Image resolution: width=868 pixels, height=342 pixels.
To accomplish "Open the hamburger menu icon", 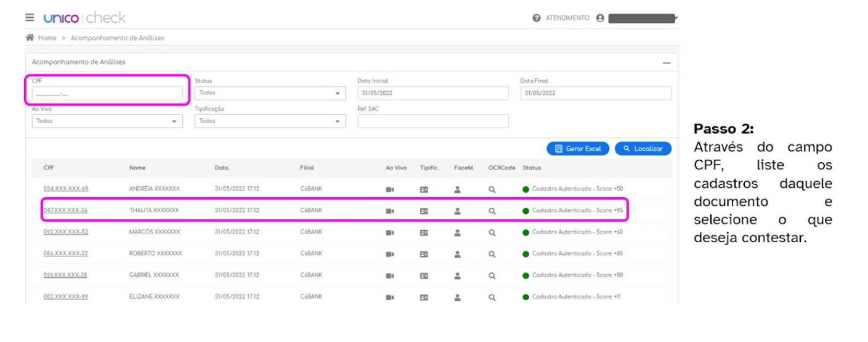I will pyautogui.click(x=30, y=18).
